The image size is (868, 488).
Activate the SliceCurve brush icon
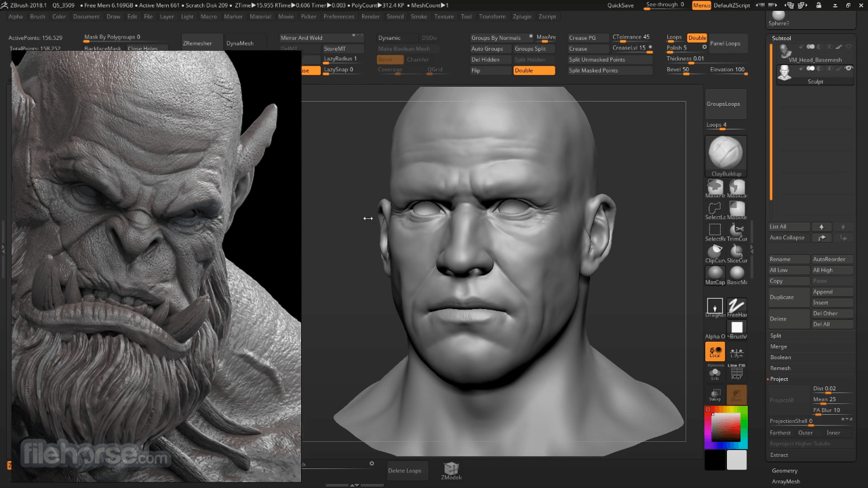737,252
